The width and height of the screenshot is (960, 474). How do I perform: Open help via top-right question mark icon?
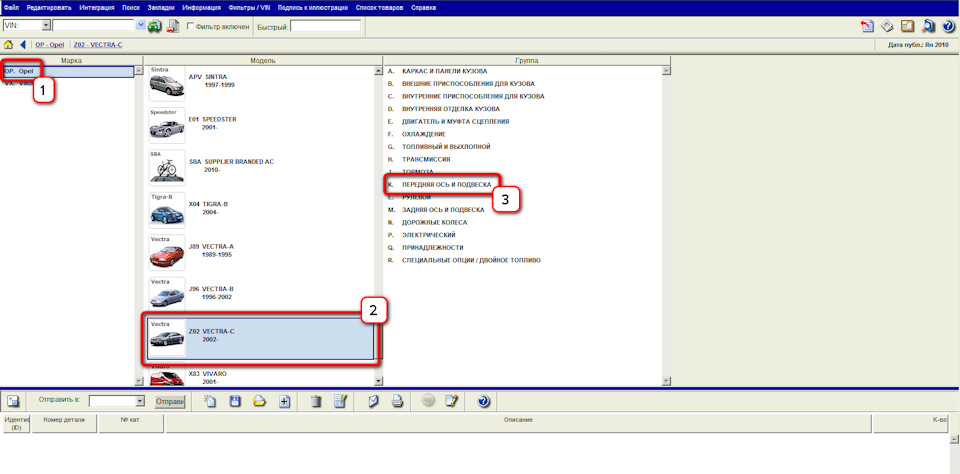[948, 26]
